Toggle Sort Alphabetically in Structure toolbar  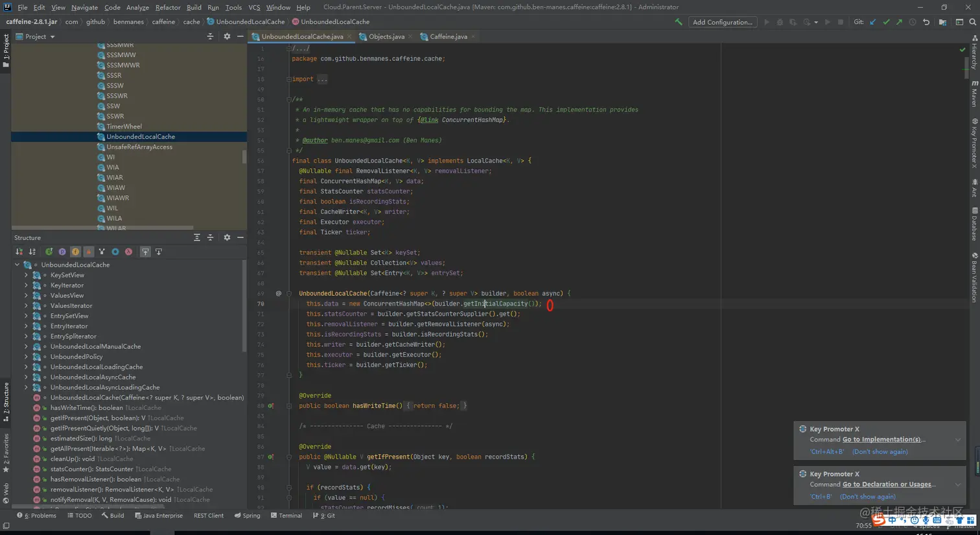tap(32, 252)
